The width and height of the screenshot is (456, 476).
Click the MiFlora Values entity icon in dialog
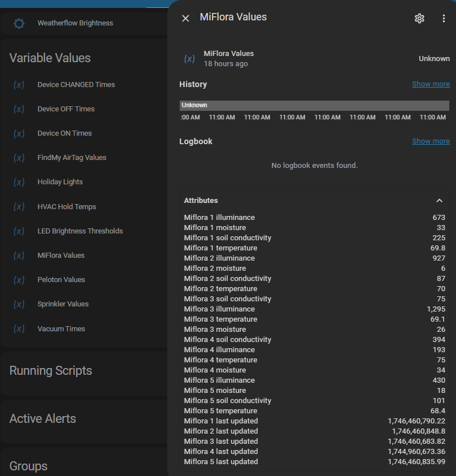190,59
